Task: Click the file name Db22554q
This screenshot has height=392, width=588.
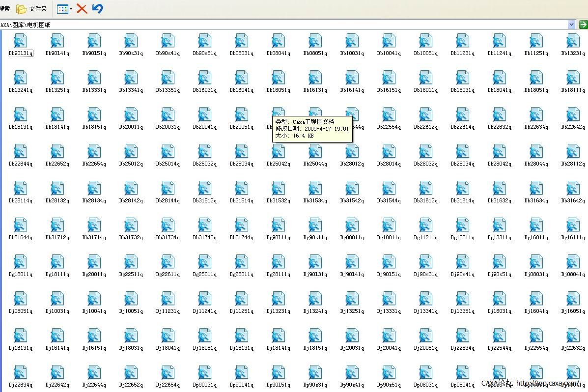Action: [389, 127]
